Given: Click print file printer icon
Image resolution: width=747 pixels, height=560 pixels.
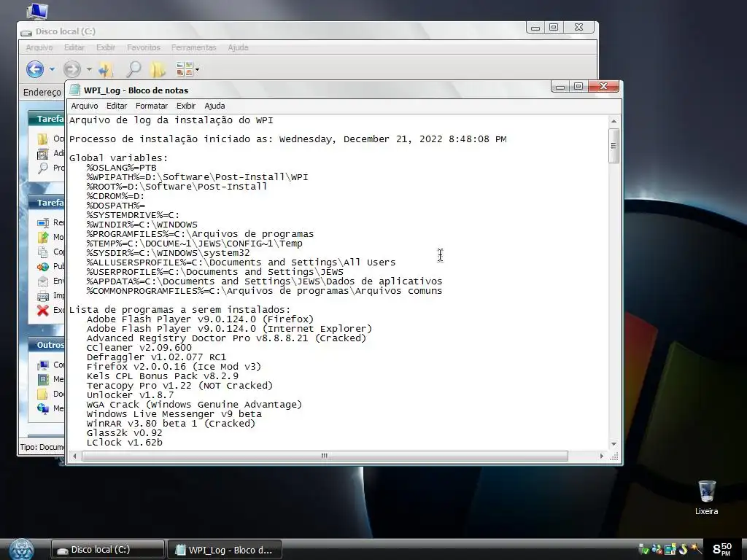Looking at the screenshot, I should (x=43, y=296).
